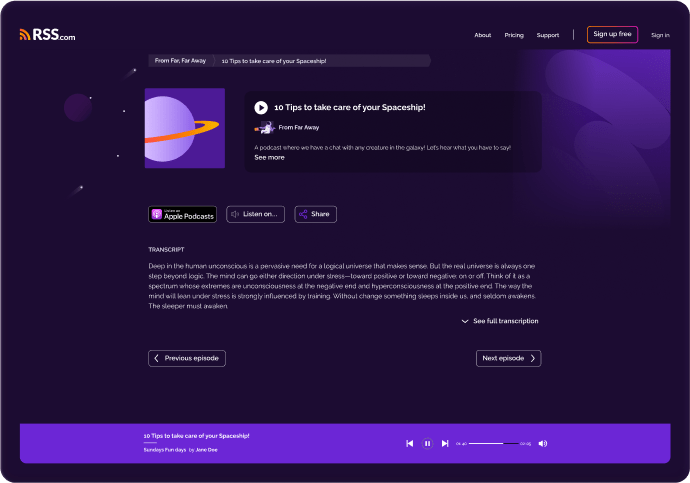690x483 pixels.
Task: Go to the Support page
Action: tap(548, 35)
